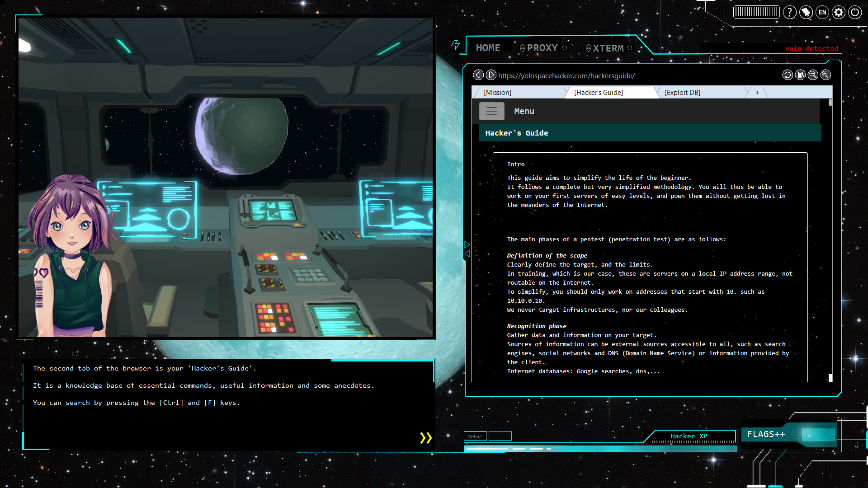Screen dimensions: 868x488
Task: Navigate back using the browser back arrow
Action: [479, 75]
